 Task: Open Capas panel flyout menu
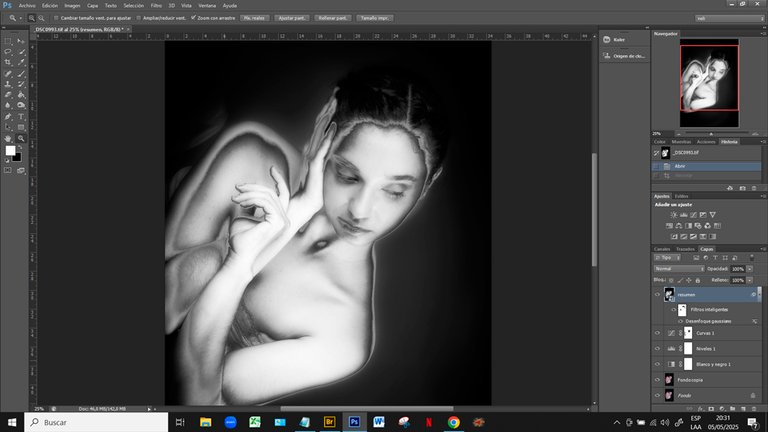pyautogui.click(x=763, y=249)
